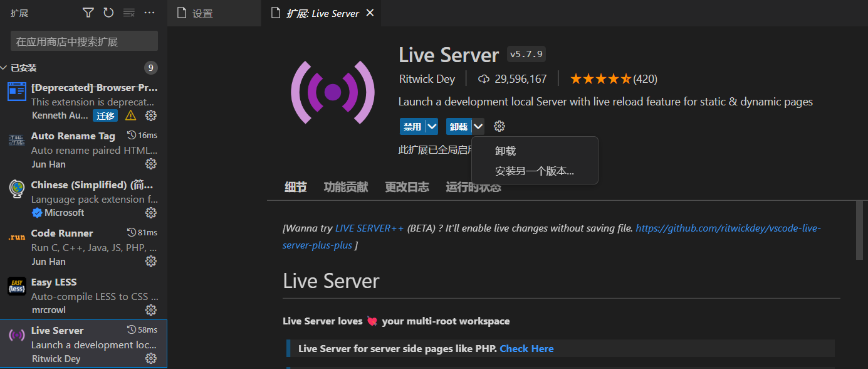This screenshot has width=868, height=369.
Task: Click the Chinese language pack globe icon
Action: [17, 189]
